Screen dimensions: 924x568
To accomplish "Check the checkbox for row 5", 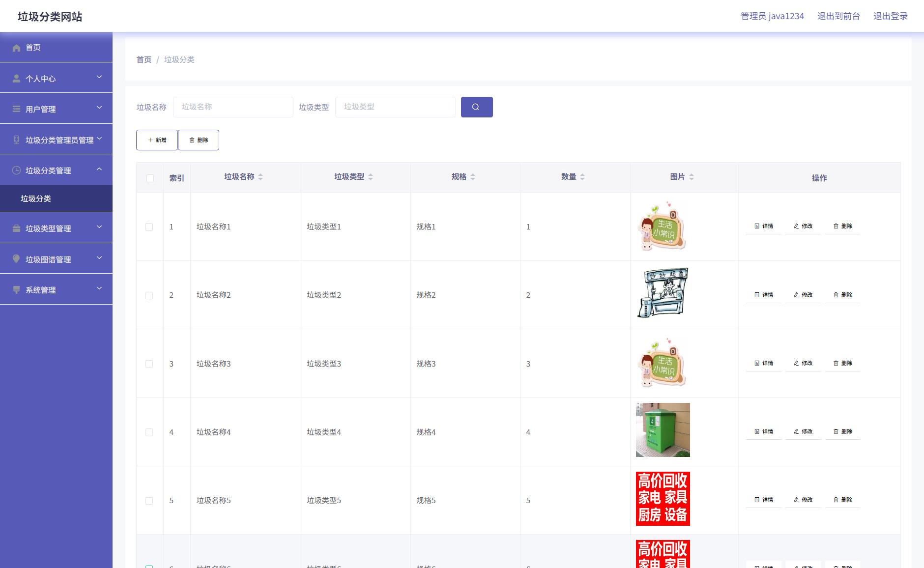I will pos(149,501).
